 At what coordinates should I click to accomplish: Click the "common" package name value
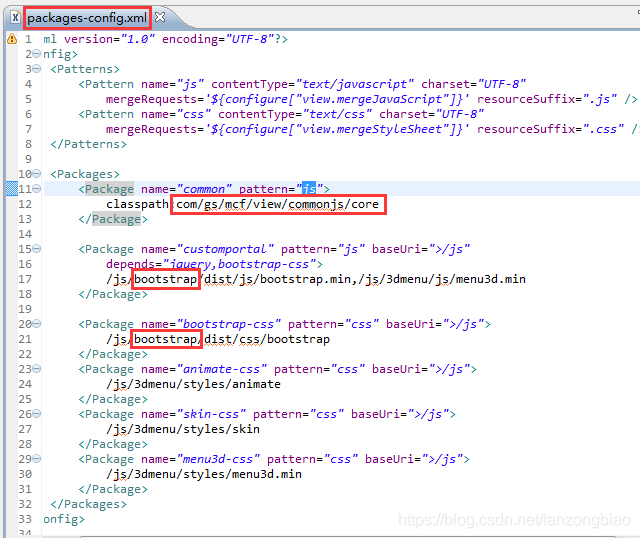204,189
